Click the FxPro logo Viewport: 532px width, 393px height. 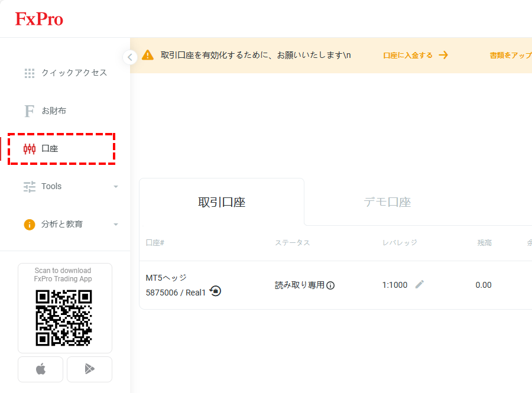[39, 19]
